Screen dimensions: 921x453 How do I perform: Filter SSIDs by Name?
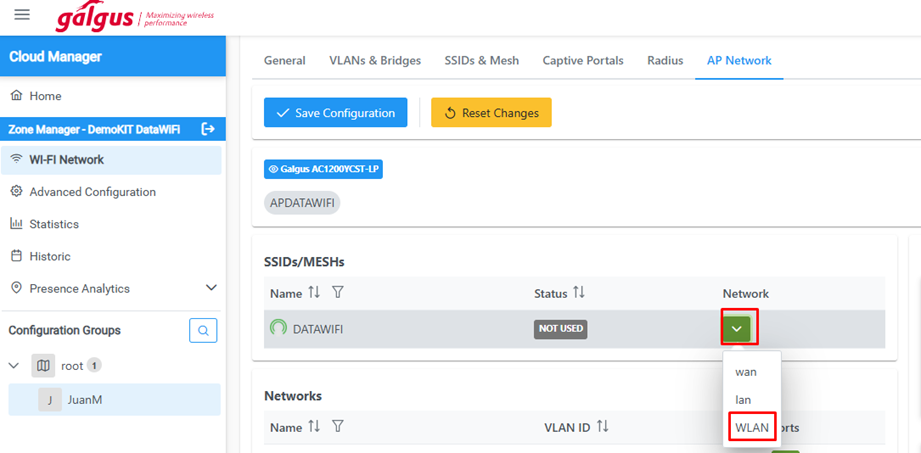point(338,293)
